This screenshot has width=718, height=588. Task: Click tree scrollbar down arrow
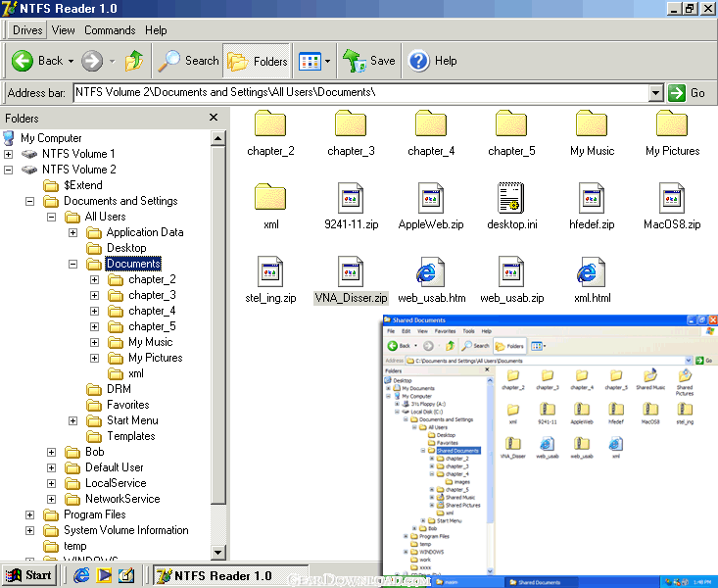coord(218,553)
